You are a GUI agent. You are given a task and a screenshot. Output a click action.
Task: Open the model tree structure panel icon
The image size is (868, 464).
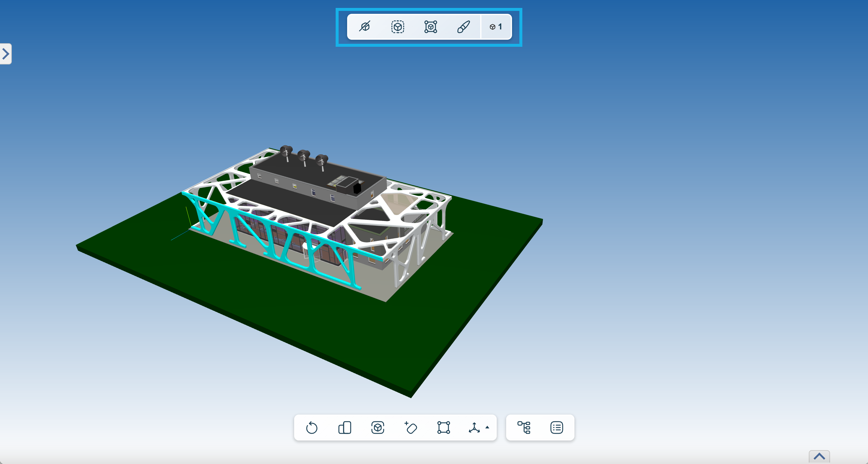tap(524, 428)
